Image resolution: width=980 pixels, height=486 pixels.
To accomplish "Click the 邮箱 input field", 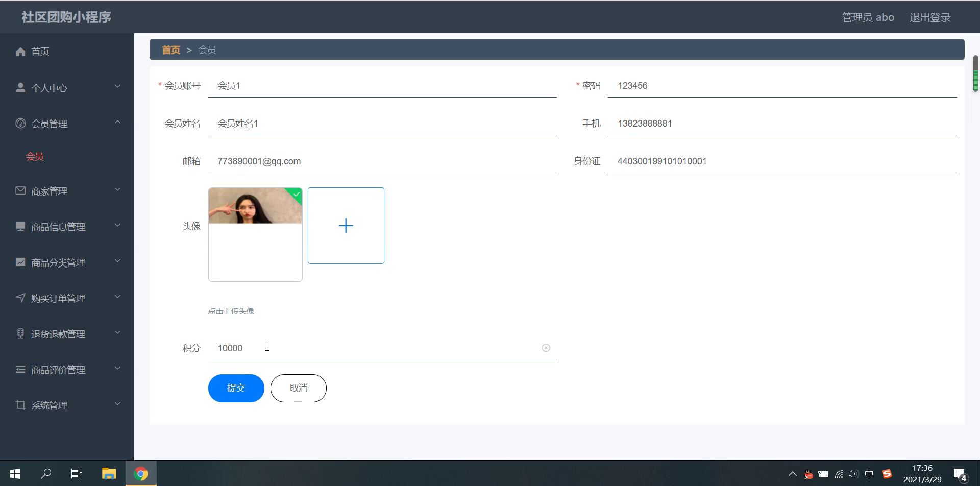I will coord(382,161).
